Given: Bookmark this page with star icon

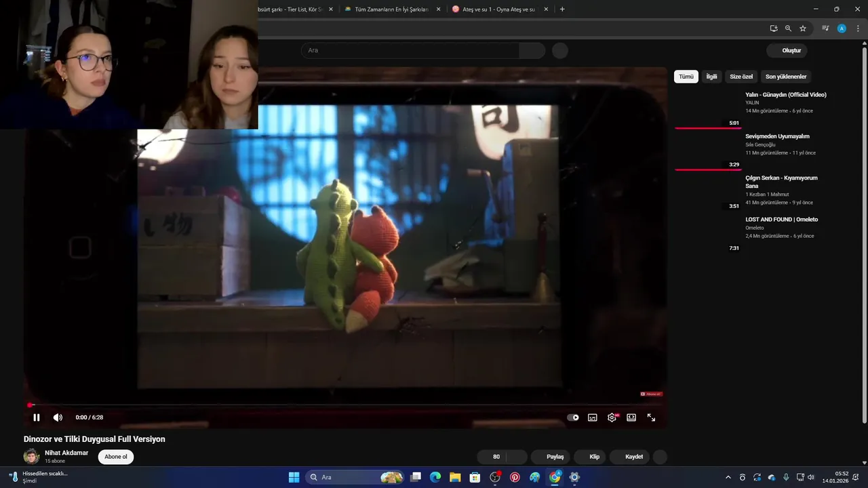Looking at the screenshot, I should tap(803, 28).
